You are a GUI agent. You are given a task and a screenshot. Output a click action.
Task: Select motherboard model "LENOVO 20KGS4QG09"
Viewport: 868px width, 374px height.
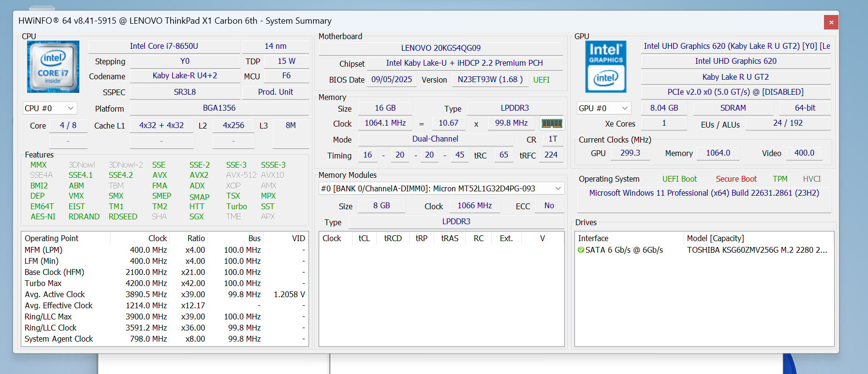pos(441,48)
